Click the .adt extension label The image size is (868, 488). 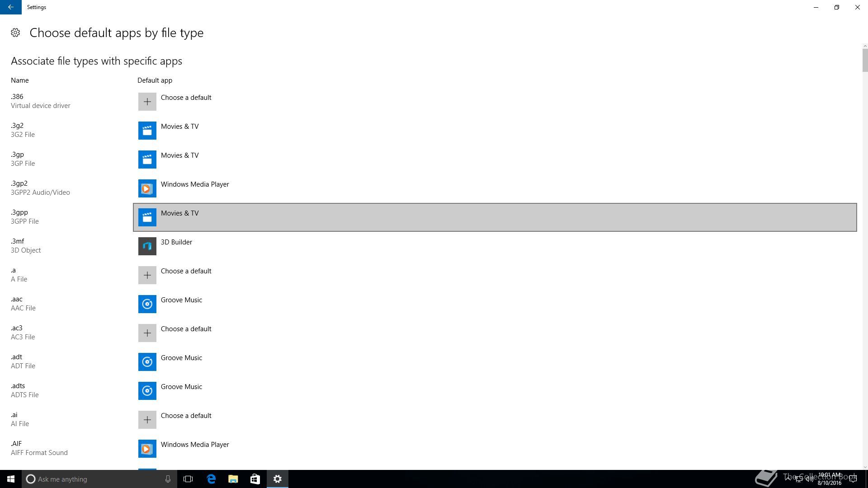[x=17, y=357]
